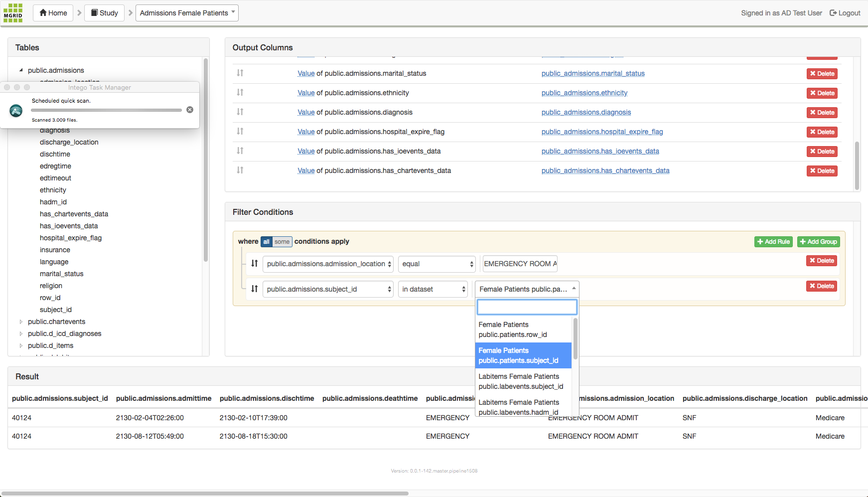Click reorder handle for diagnosis column
This screenshot has width=868, height=497.
click(240, 112)
